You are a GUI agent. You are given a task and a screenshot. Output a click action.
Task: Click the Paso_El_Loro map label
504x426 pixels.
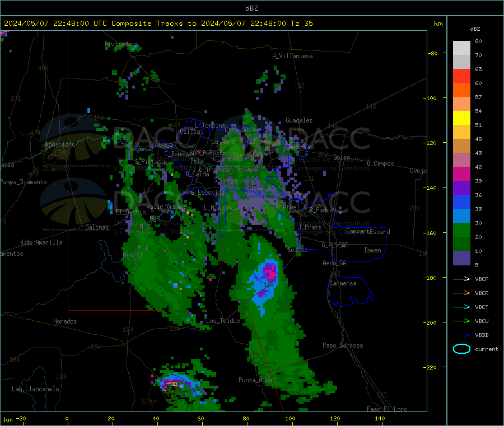(387, 409)
